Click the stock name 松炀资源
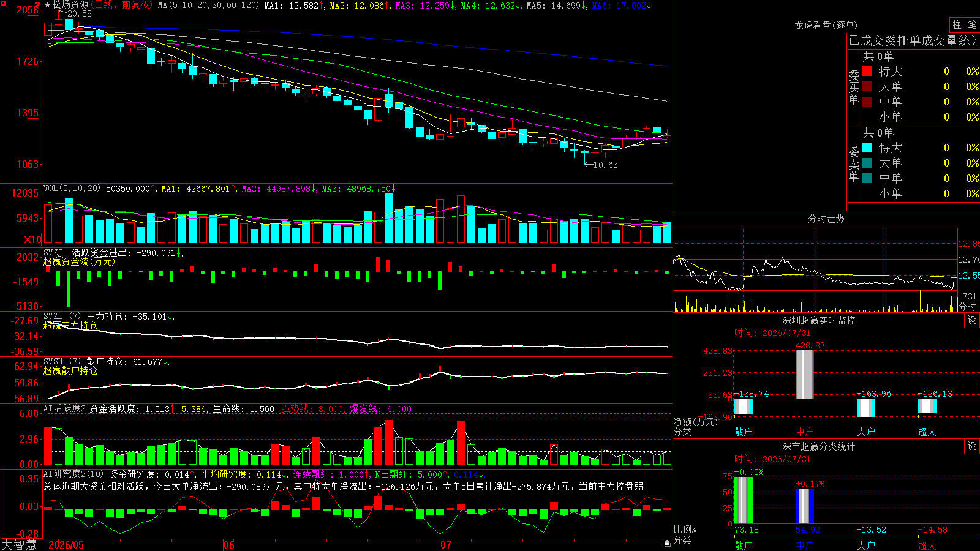 click(x=70, y=5)
